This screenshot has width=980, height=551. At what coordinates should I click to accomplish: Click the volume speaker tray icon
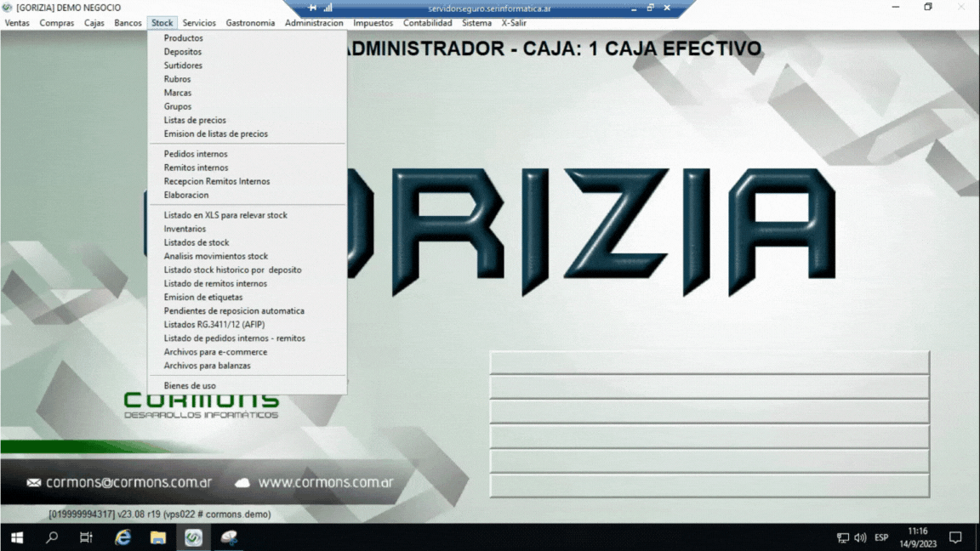pos(861,538)
